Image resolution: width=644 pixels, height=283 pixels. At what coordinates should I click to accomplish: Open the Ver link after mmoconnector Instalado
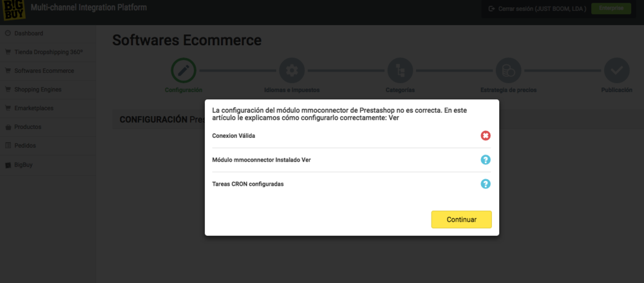coord(307,160)
